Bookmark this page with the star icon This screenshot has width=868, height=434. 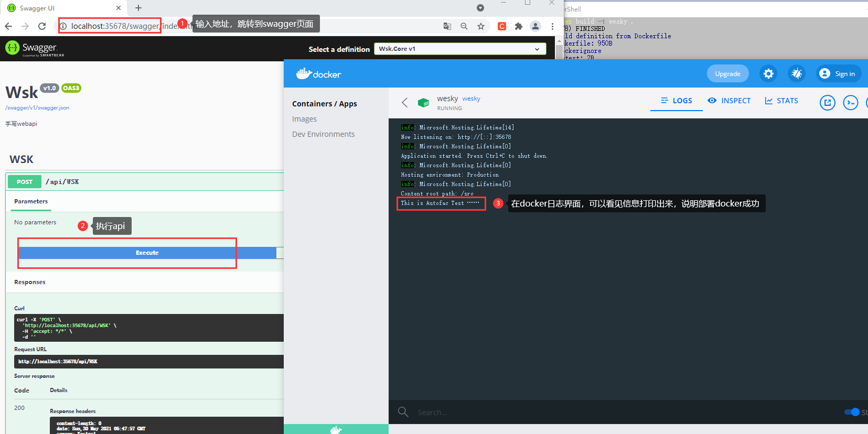click(x=481, y=26)
